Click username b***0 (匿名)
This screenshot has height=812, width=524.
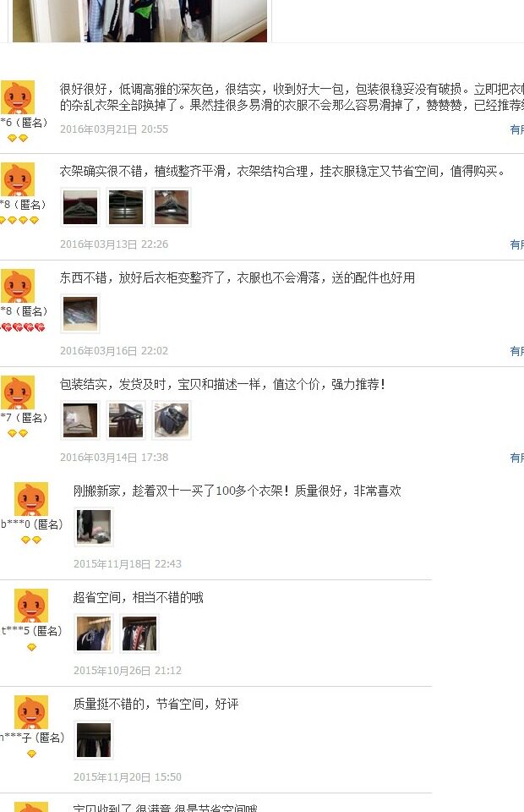(31, 524)
